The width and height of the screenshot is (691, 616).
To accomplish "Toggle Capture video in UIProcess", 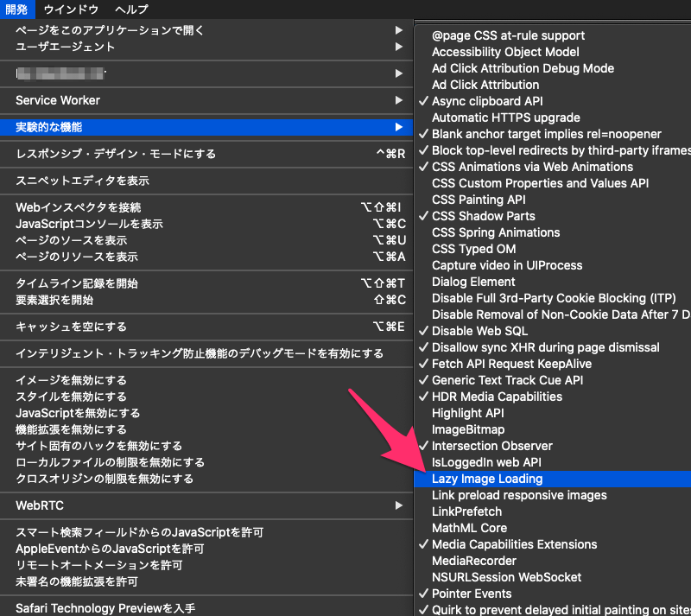I will coord(553,265).
